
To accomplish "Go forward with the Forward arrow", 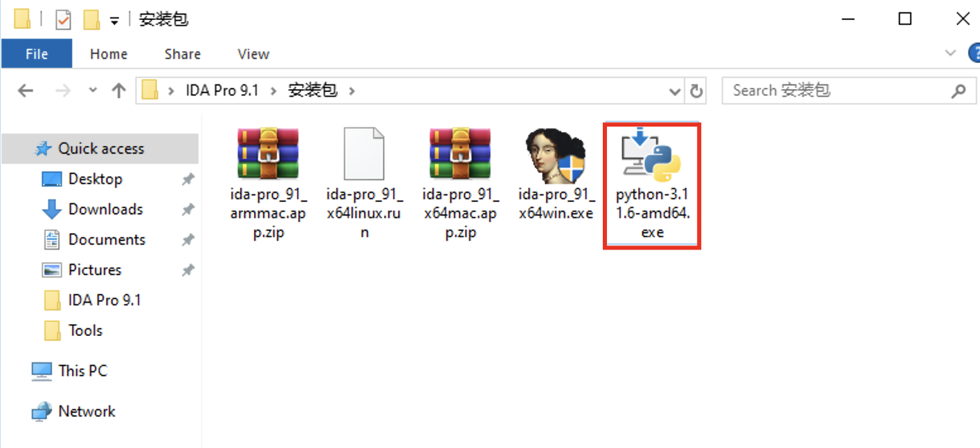I will [x=62, y=91].
